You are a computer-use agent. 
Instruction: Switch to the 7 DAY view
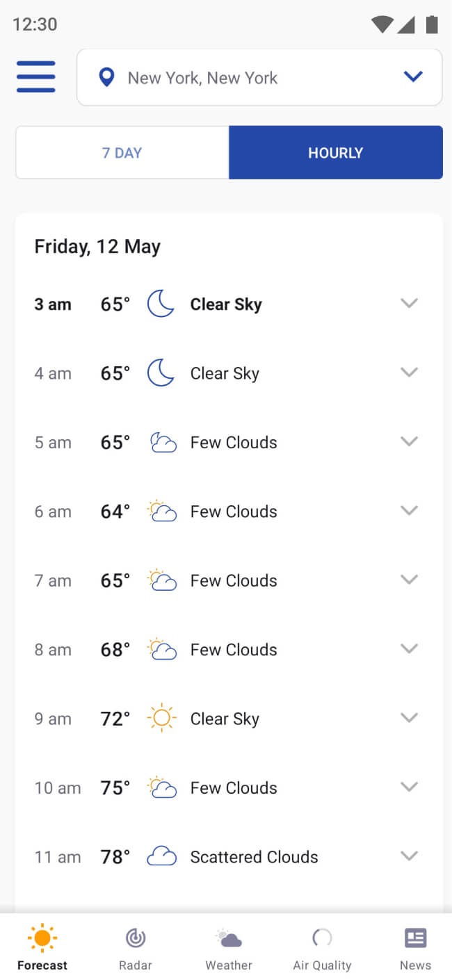tap(122, 152)
